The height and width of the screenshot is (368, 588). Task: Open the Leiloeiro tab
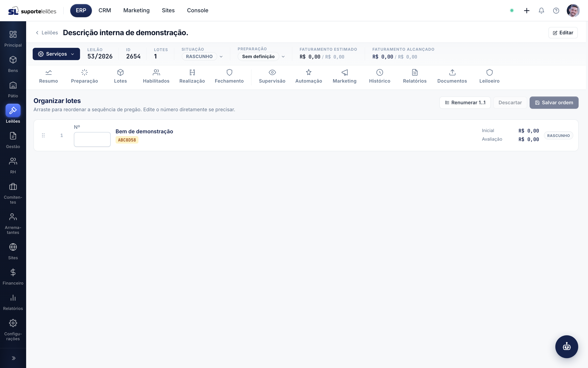click(489, 76)
